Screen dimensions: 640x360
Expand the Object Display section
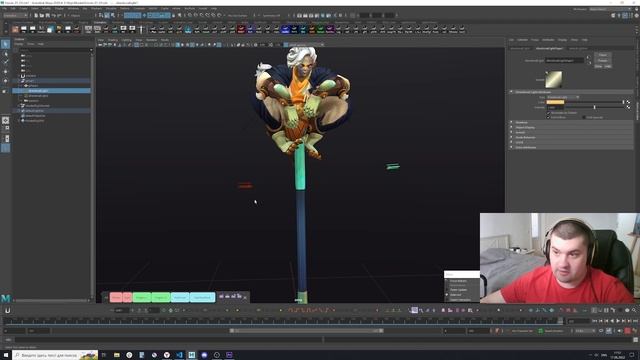pyautogui.click(x=571, y=127)
